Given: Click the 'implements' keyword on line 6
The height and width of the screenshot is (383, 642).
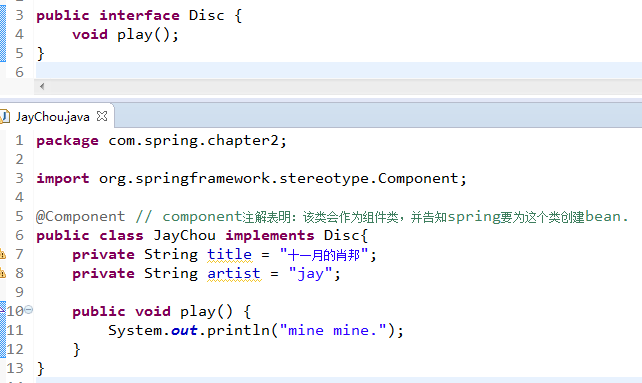Looking at the screenshot, I should (x=270, y=236).
